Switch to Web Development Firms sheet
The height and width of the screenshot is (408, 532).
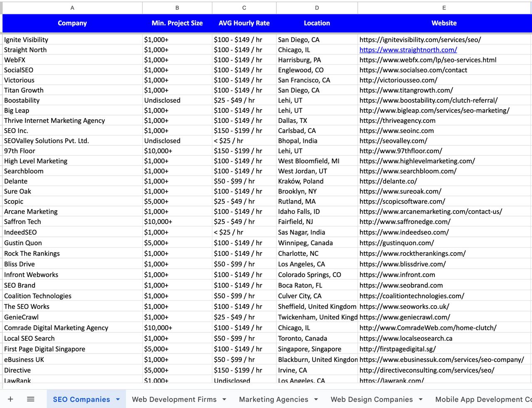(x=174, y=399)
